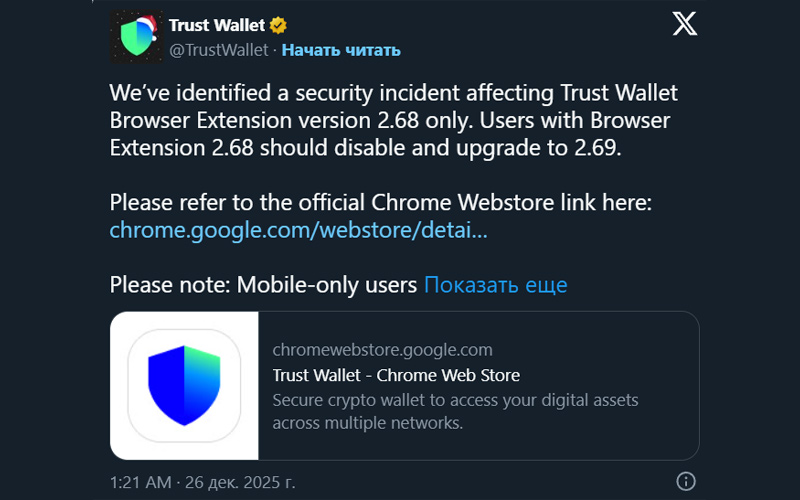Select the Trust Wallet display name
The image size is (800, 500).
(x=217, y=25)
